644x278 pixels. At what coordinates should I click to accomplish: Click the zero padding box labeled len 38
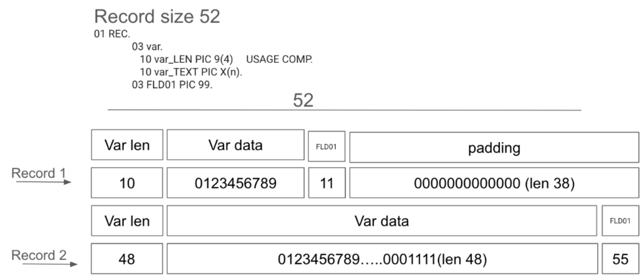click(494, 183)
